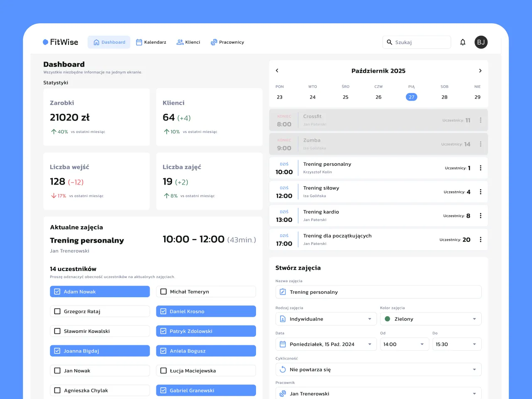This screenshot has width=532, height=399.
Task: Click the people icon next to Klienci
Action: click(x=179, y=42)
